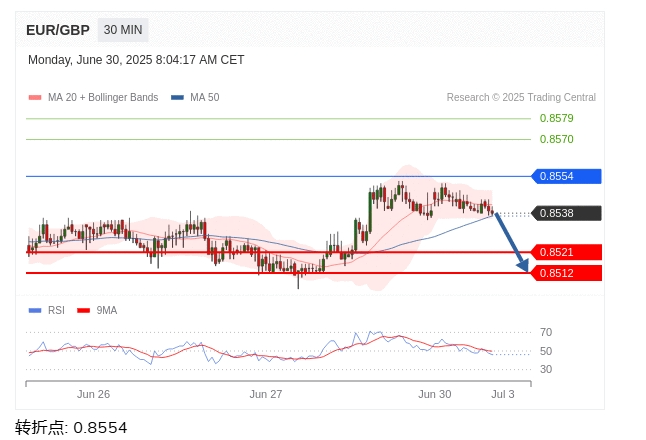Click the 转折点: 0.8554 pivot text

pyautogui.click(x=71, y=428)
